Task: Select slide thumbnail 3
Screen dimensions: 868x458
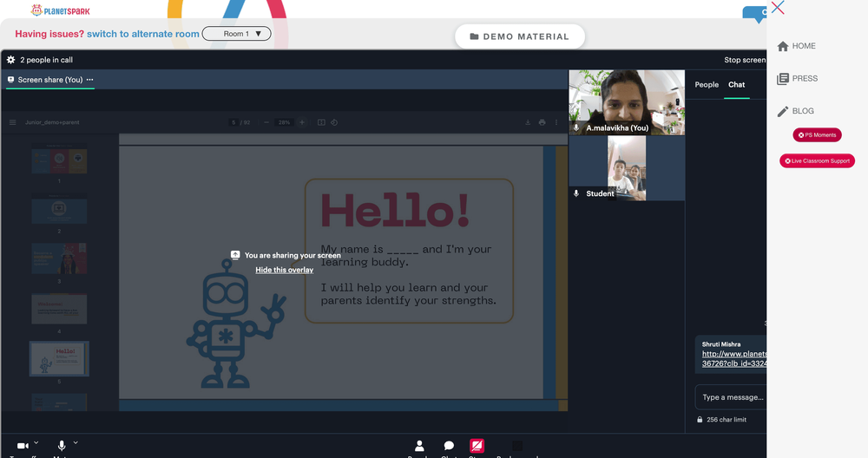Action: (59, 258)
